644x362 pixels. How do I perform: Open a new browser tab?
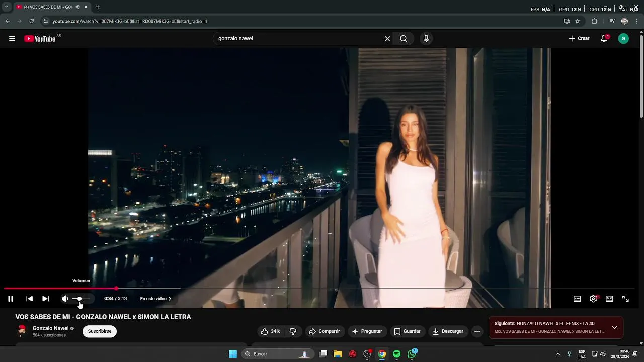click(98, 7)
